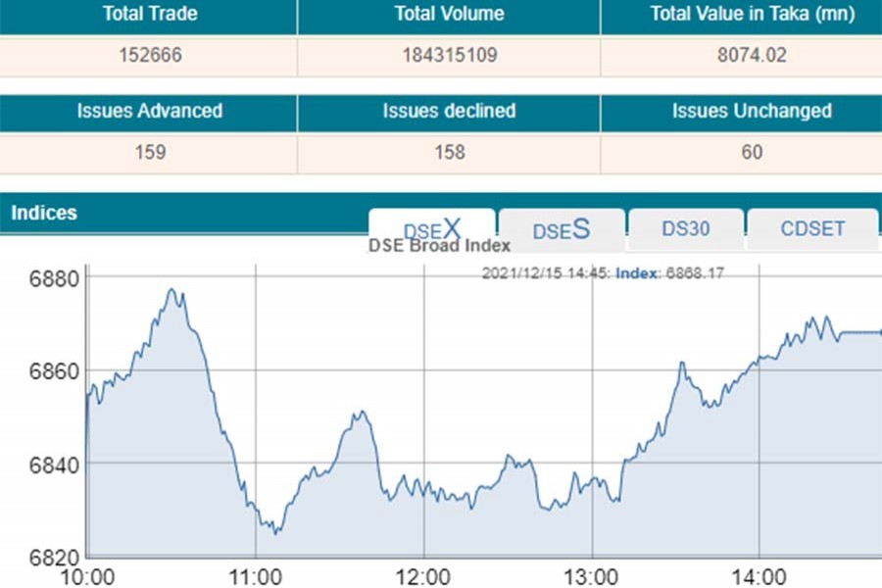Select the 184315109 volume figure
This screenshot has width=882, height=588.
[x=449, y=55]
